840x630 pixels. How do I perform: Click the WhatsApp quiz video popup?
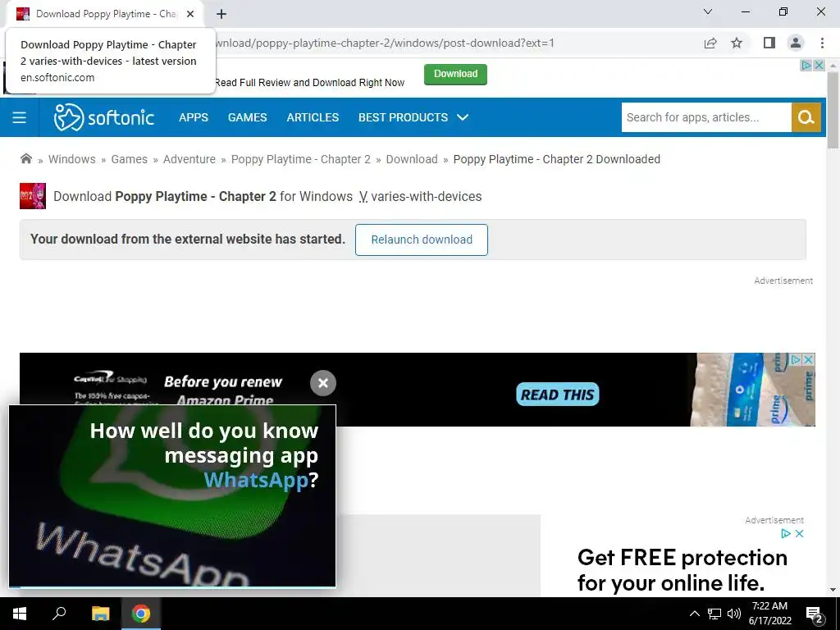[x=172, y=496]
